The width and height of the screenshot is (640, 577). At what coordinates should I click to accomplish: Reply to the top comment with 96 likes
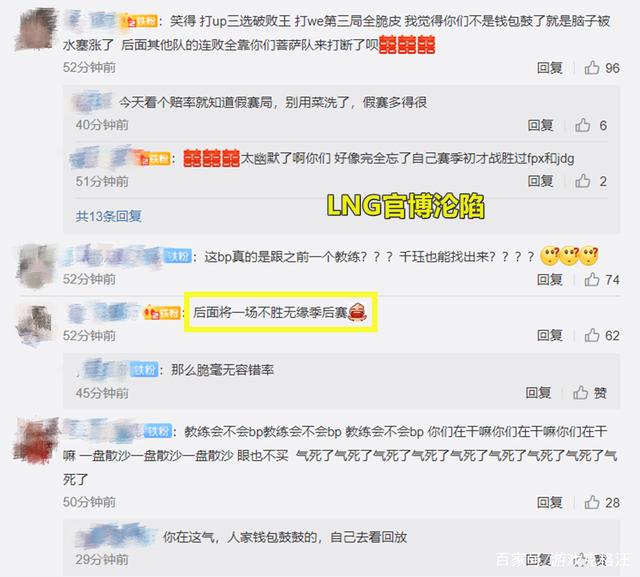pos(549,68)
